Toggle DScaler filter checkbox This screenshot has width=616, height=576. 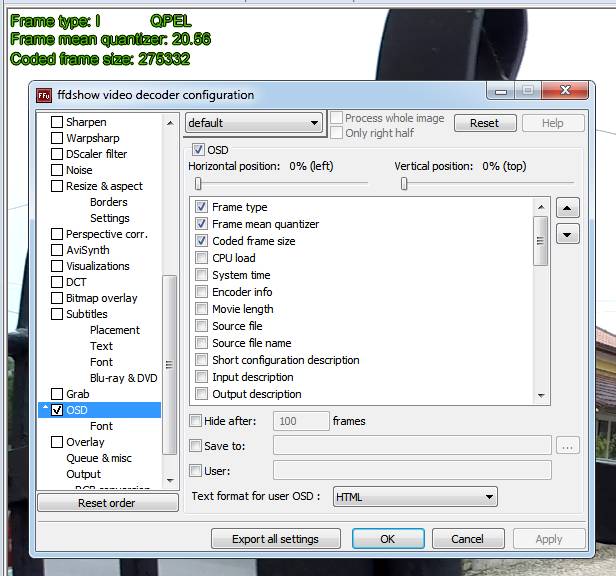[x=57, y=154]
